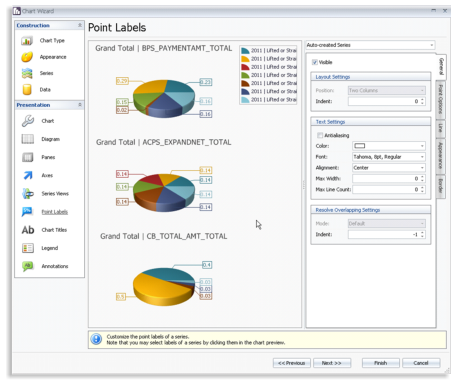Switch to the General vertical tab
Viewport: 455px width, 385px height.
pos(441,66)
